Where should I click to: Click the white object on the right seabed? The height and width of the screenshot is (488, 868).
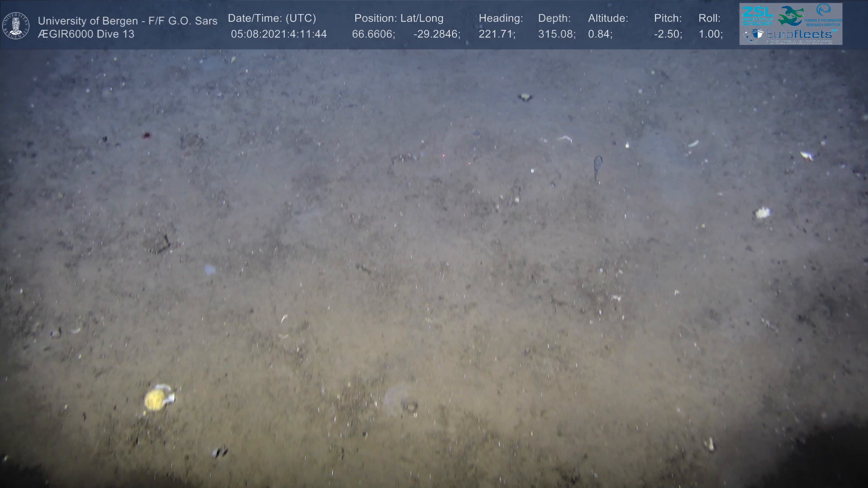click(762, 212)
